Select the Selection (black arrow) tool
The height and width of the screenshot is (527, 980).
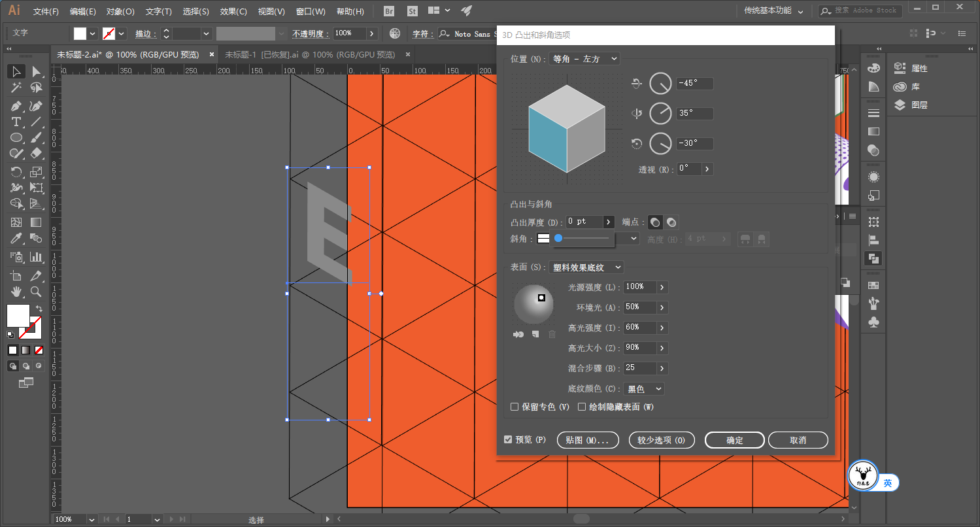16,71
